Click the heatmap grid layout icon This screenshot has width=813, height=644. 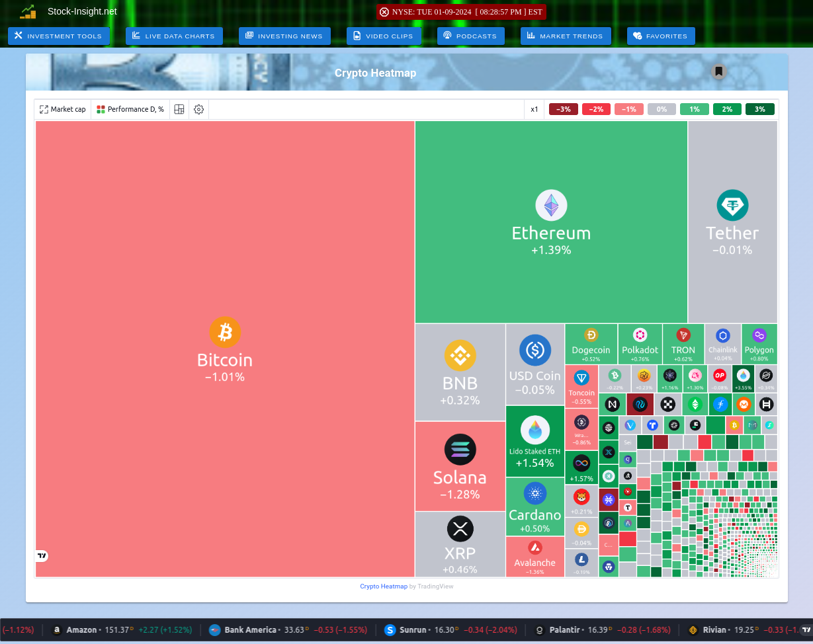click(x=179, y=109)
